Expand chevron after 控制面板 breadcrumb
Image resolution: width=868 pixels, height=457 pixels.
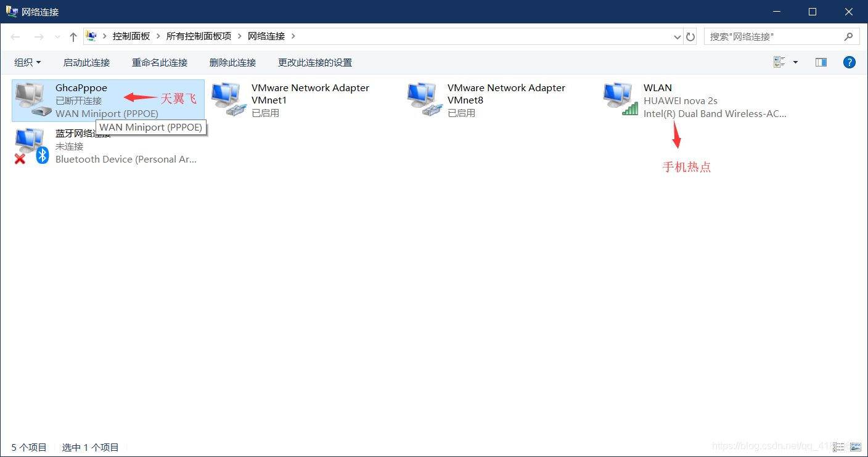tap(158, 36)
